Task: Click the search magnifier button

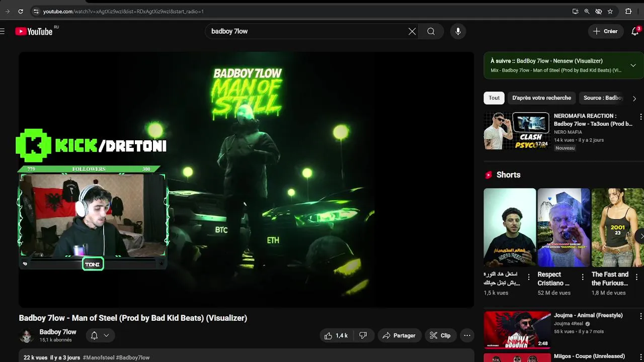Action: pos(431,31)
